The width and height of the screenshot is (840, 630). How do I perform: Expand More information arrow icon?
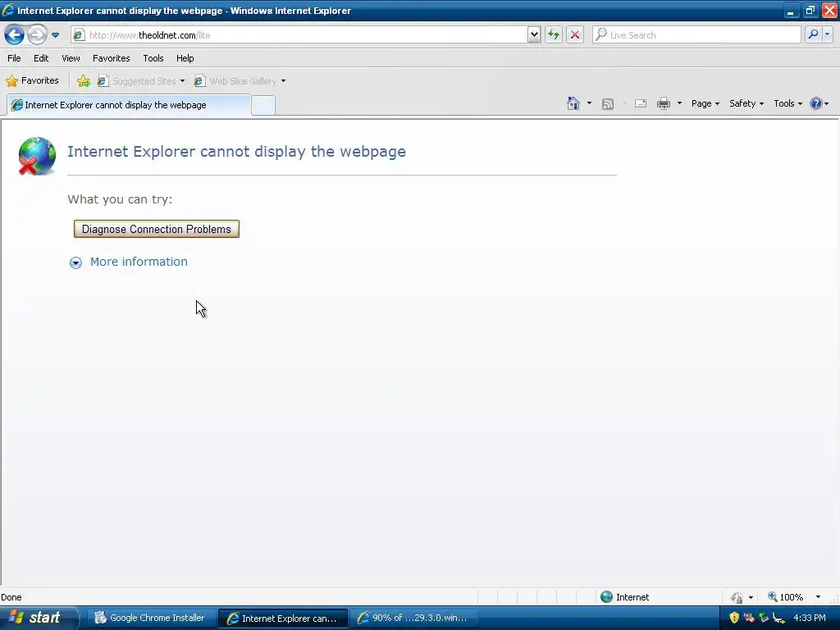click(x=75, y=262)
